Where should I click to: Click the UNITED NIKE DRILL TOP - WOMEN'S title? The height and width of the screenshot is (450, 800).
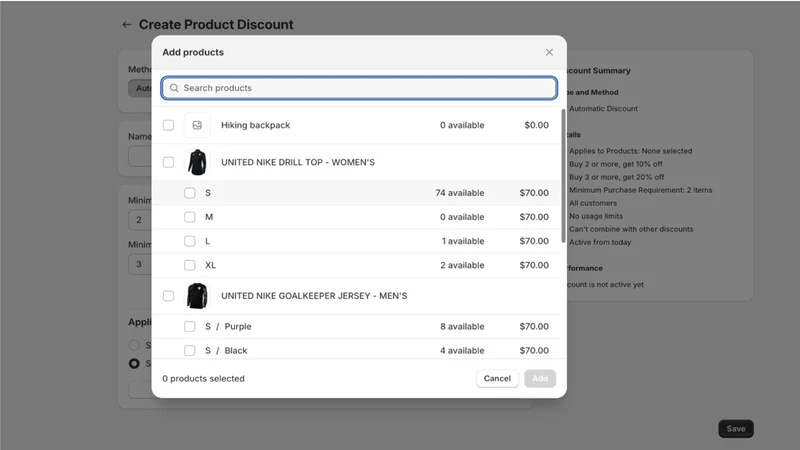coord(298,162)
